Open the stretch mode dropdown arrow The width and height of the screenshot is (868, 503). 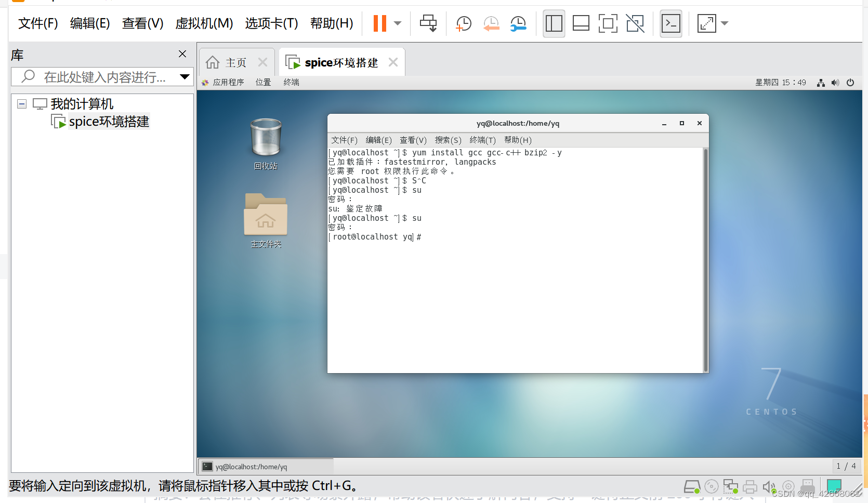[725, 23]
